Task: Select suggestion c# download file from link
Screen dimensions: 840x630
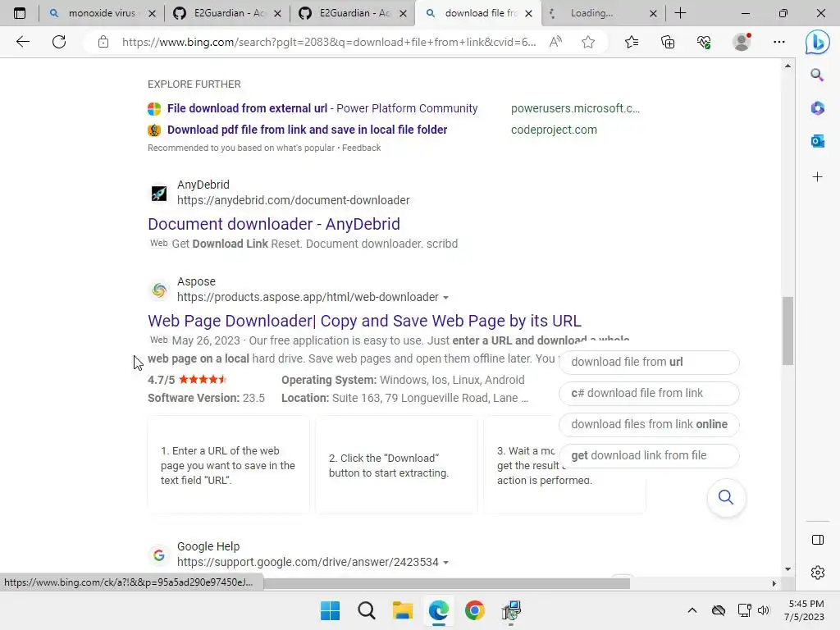Action: (649, 393)
